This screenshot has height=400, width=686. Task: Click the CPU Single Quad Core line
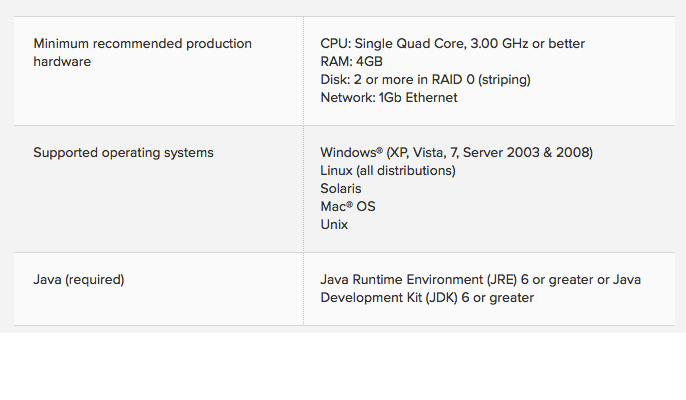[452, 44]
